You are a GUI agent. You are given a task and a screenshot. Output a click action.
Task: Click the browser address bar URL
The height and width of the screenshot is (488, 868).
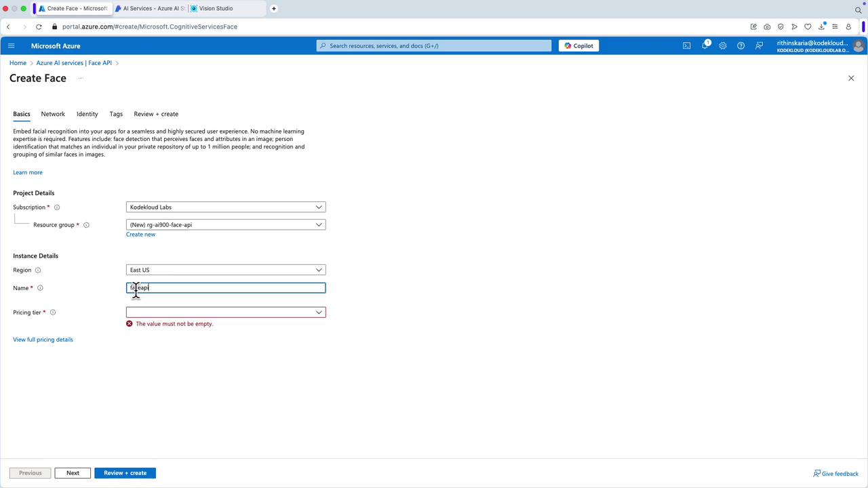[149, 26]
